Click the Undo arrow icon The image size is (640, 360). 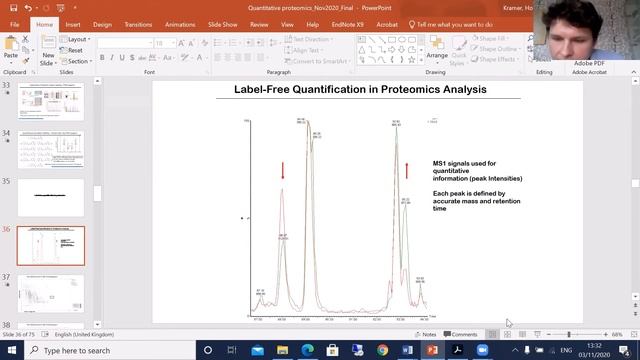pos(28,8)
